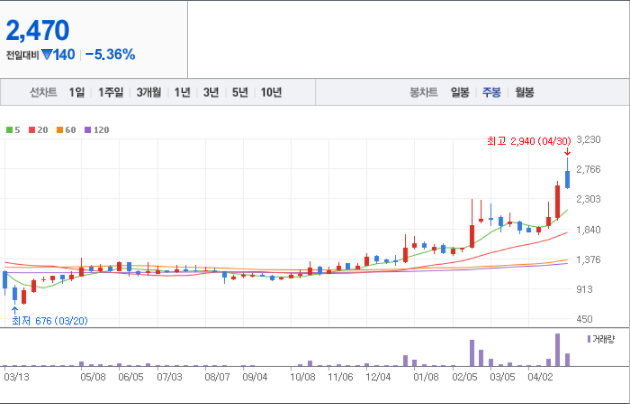This screenshot has height=404, width=630.
Task: Click the 11/06 date axis label
Action: click(x=340, y=377)
